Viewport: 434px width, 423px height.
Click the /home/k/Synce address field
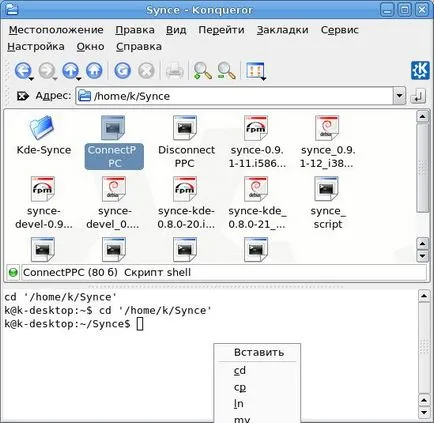pyautogui.click(x=235, y=96)
